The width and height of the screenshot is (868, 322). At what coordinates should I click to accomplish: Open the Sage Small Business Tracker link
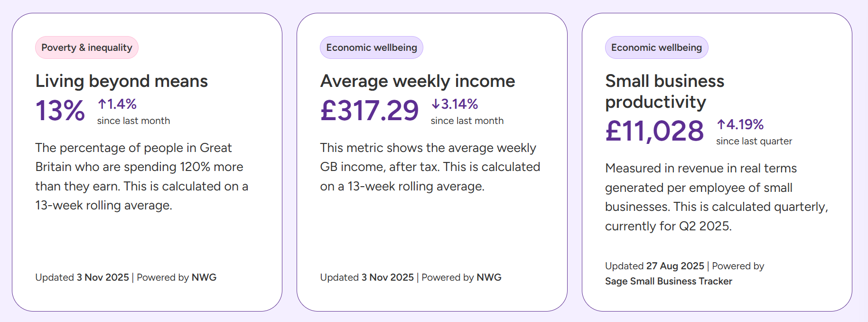[x=668, y=281]
